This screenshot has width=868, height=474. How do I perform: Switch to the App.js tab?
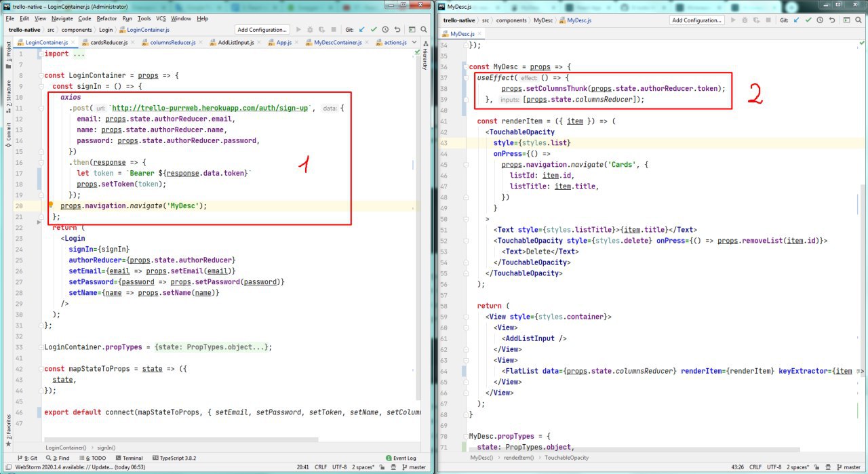(x=283, y=43)
